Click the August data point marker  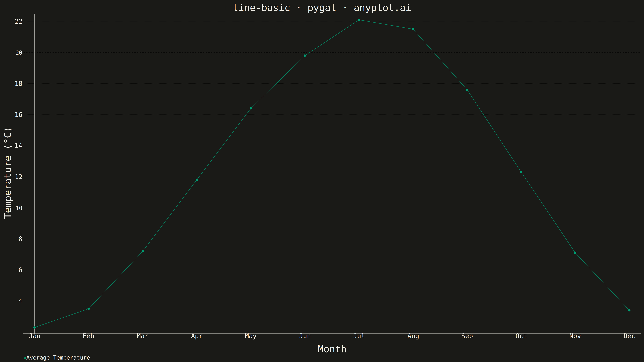pyautogui.click(x=413, y=29)
